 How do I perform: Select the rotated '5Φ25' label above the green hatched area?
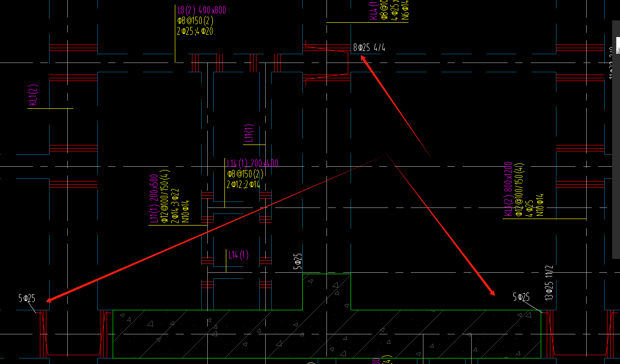[298, 261]
